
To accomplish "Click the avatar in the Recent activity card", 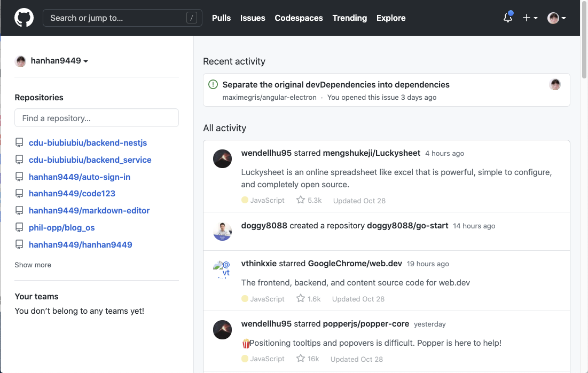I will [x=555, y=84].
